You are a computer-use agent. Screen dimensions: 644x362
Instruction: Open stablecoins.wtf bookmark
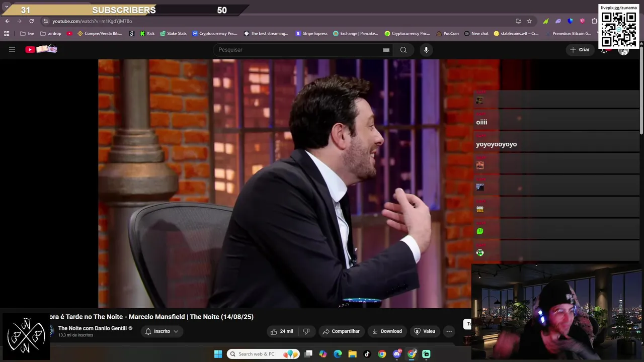point(516,34)
